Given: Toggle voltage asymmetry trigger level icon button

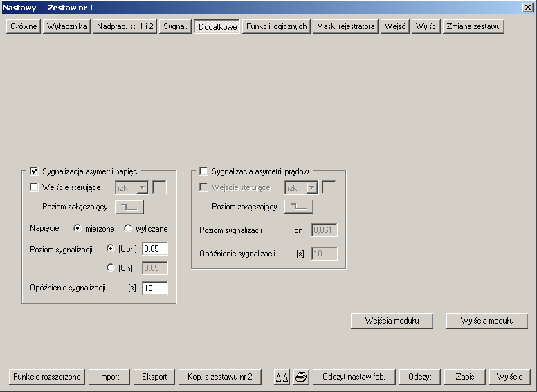Looking at the screenshot, I should pos(129,207).
